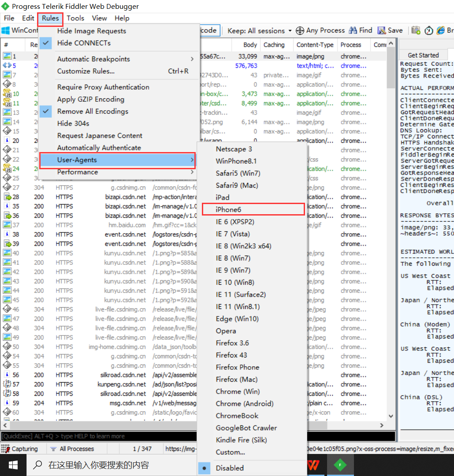Click the POST arrow icon of session 39

[7, 243]
